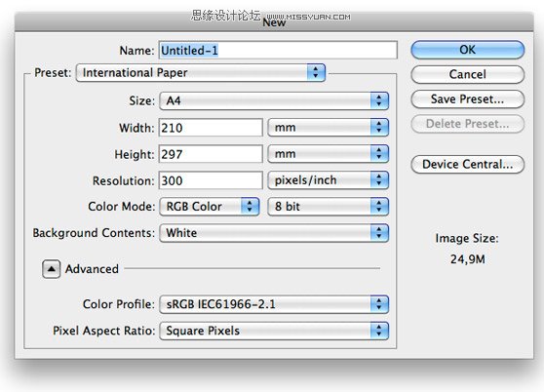Change the Height unit from mm
The image size is (544, 392).
tap(329, 154)
